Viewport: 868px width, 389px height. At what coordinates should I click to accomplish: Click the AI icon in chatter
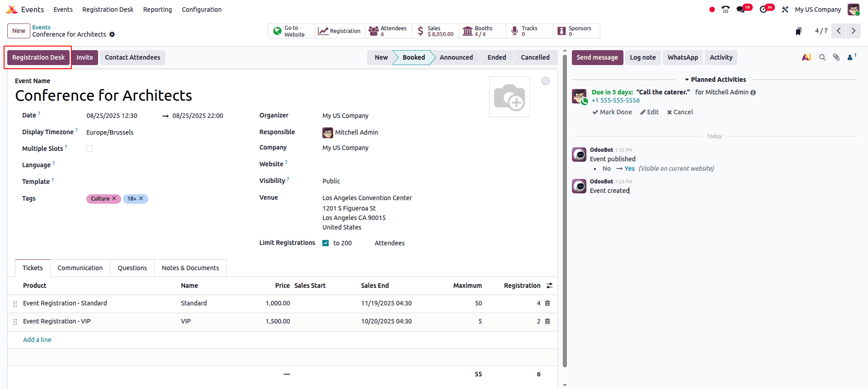point(807,57)
